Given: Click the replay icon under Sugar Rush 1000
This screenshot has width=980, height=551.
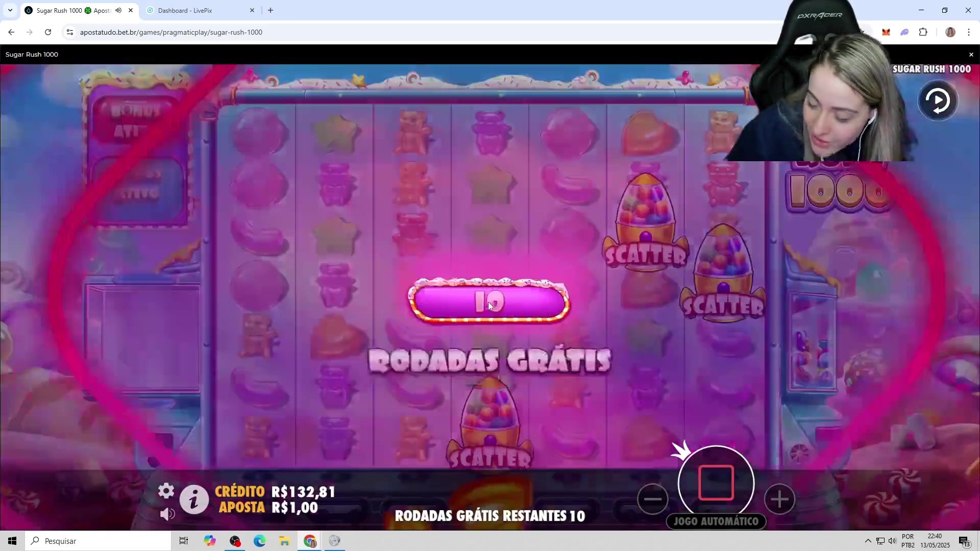Looking at the screenshot, I should (938, 101).
